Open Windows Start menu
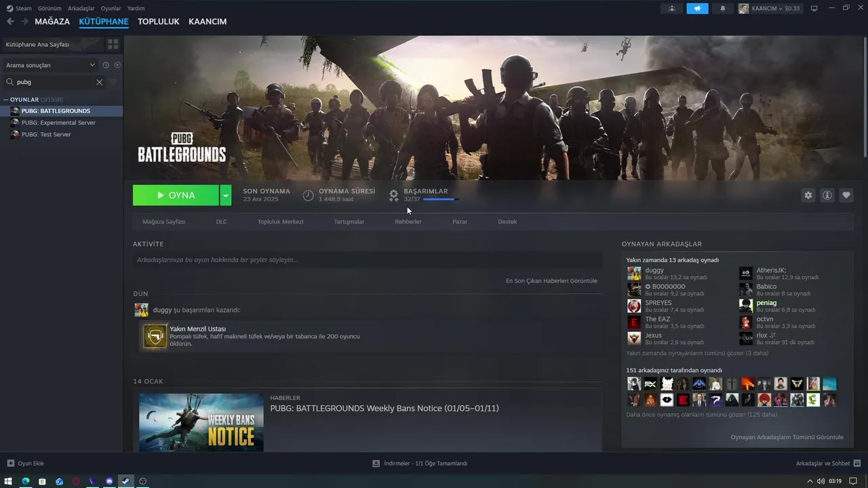The image size is (868, 488). [x=9, y=481]
